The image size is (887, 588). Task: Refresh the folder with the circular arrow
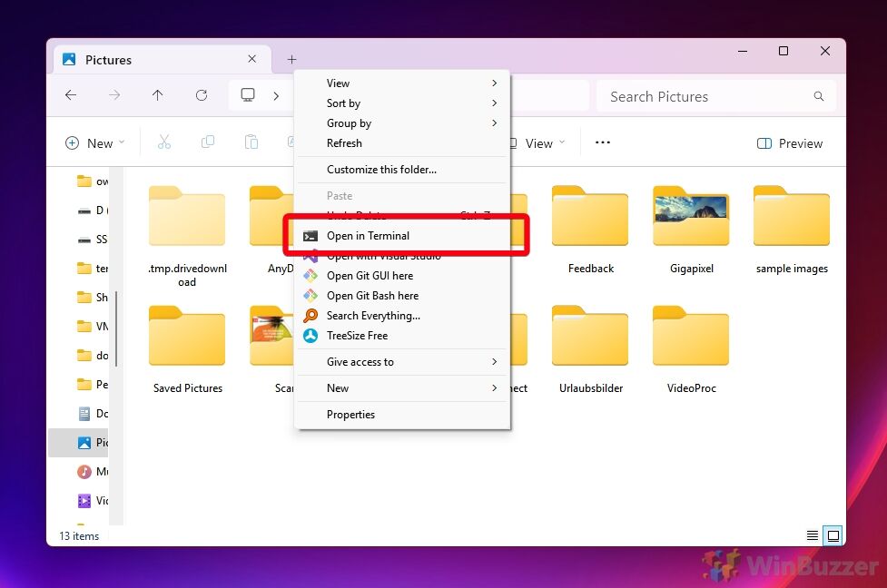[x=202, y=95]
